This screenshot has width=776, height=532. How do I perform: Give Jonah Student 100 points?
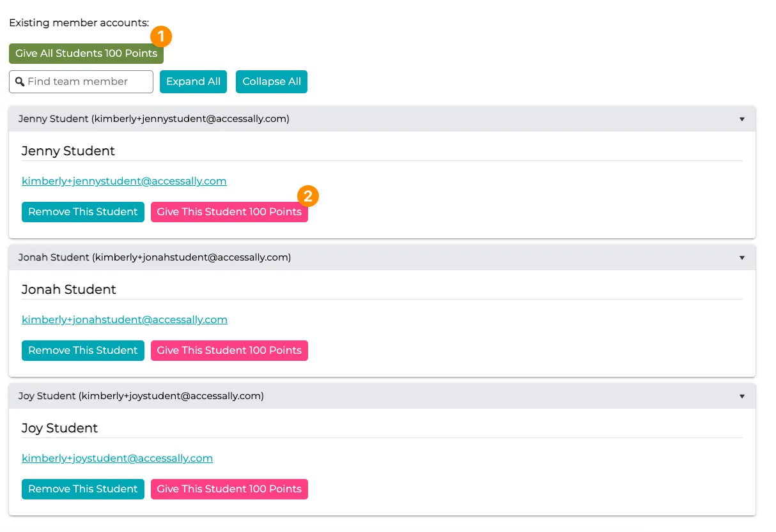point(229,351)
